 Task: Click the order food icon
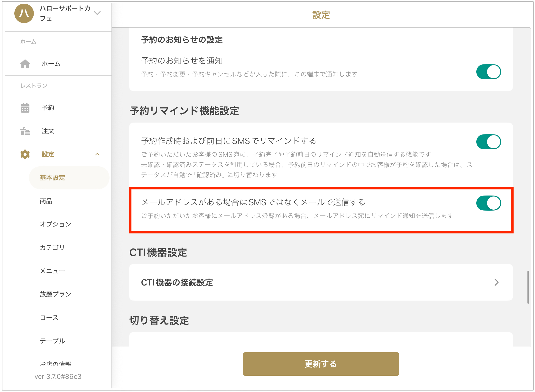point(25,131)
